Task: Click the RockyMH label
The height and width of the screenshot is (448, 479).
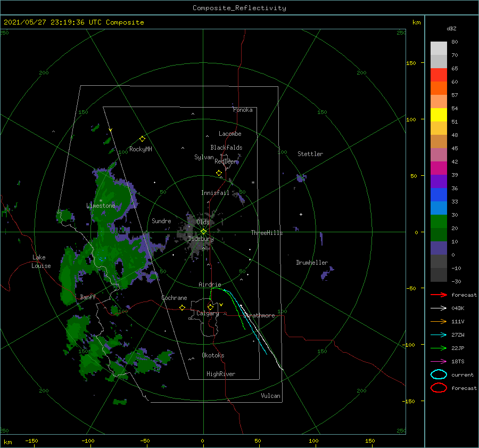Action: coord(141,149)
